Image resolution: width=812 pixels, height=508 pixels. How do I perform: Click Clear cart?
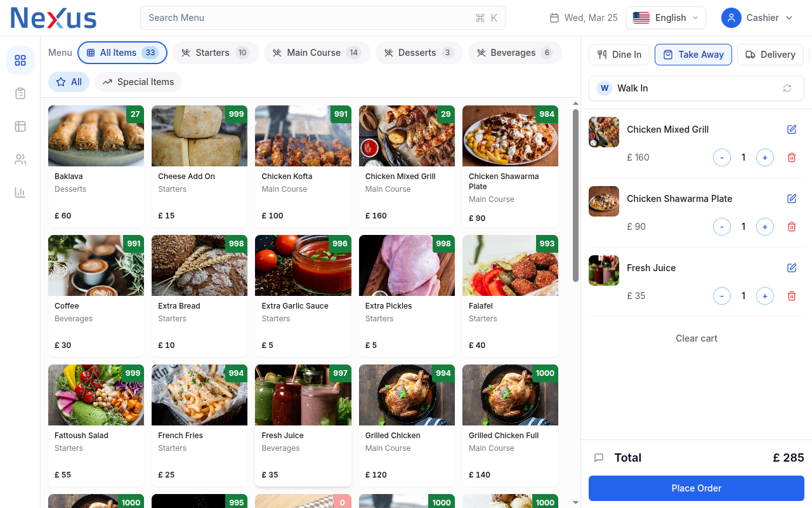pyautogui.click(x=697, y=338)
